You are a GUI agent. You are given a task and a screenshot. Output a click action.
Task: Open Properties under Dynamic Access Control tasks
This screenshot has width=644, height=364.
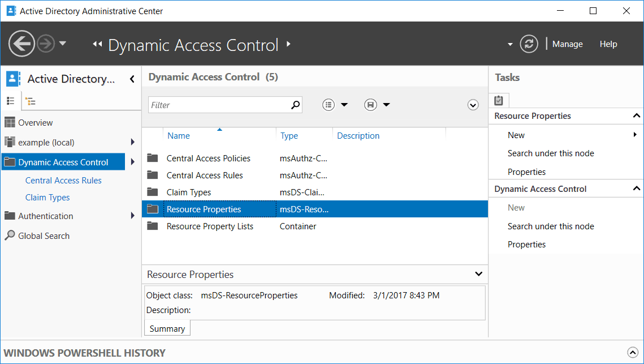pyautogui.click(x=526, y=245)
